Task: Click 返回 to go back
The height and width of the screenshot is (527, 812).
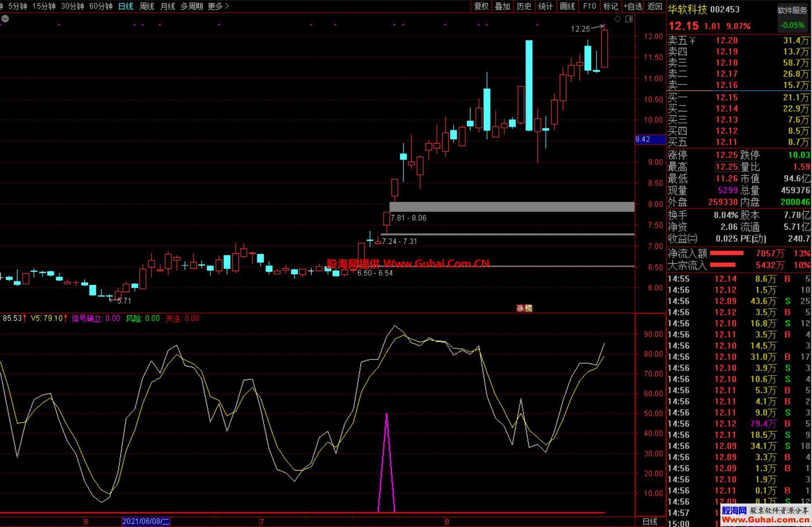Action: click(655, 6)
